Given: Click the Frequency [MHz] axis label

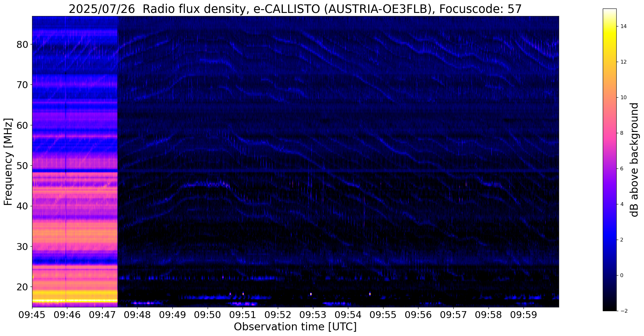Looking at the screenshot, I should tap(8, 162).
